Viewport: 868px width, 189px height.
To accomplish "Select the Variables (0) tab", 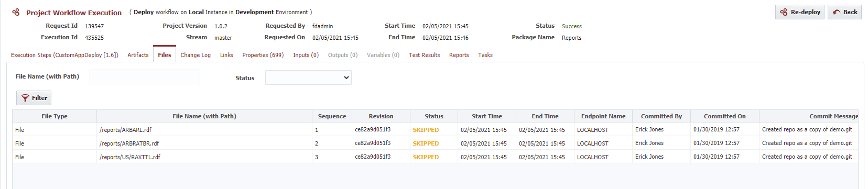I will pos(383,55).
